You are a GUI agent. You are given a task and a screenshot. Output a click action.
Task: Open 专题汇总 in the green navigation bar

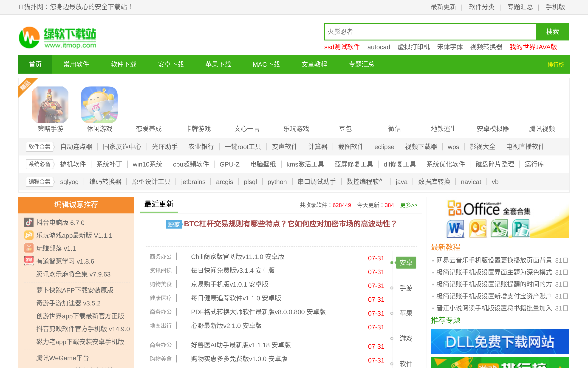point(362,64)
